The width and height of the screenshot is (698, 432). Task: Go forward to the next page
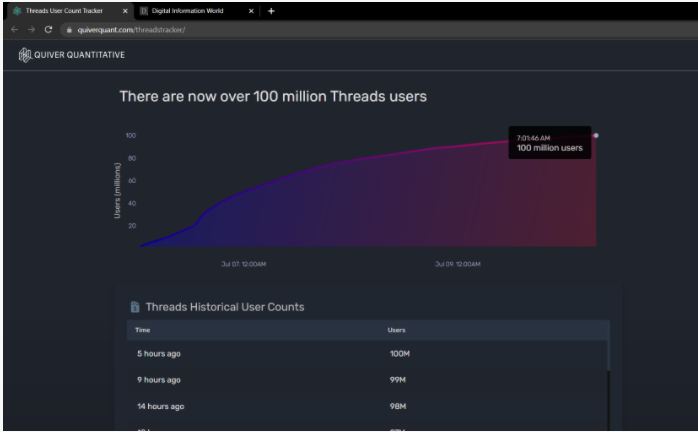coord(31,29)
